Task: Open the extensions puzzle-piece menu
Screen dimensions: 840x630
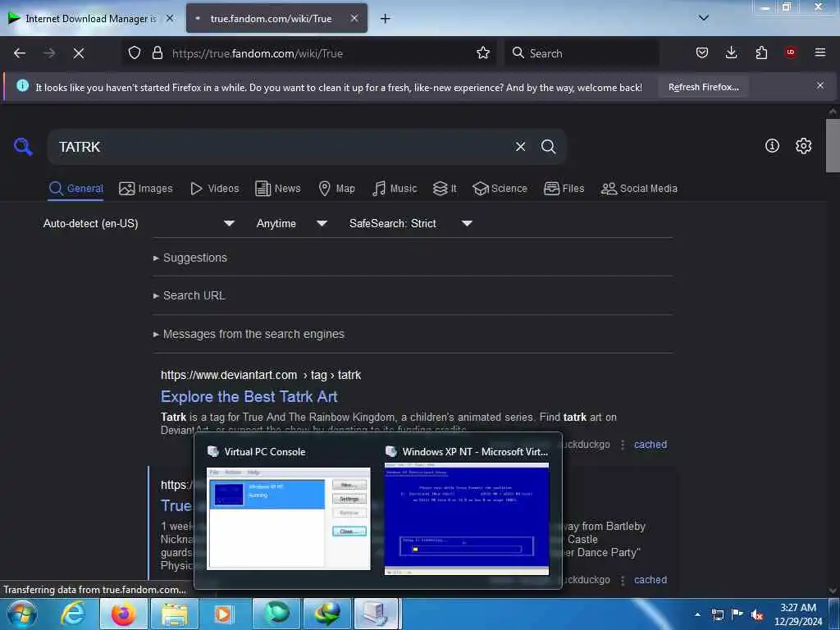Action: (x=761, y=52)
